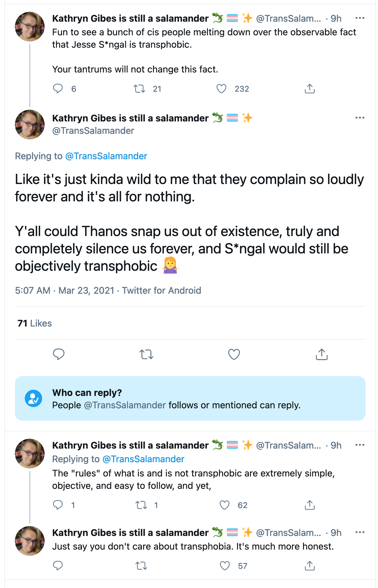Share the main tweet dated Mar 23, 2021

[322, 354]
